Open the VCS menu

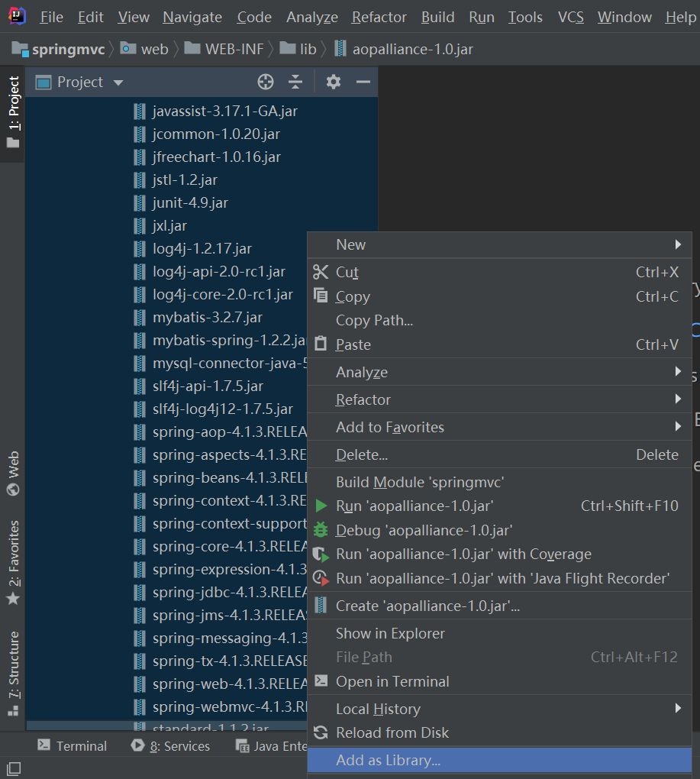[570, 17]
